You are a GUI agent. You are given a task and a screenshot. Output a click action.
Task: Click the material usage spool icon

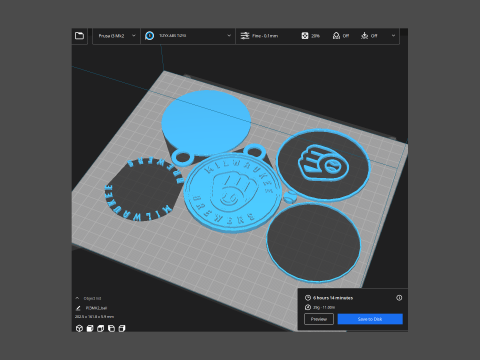[308, 307]
